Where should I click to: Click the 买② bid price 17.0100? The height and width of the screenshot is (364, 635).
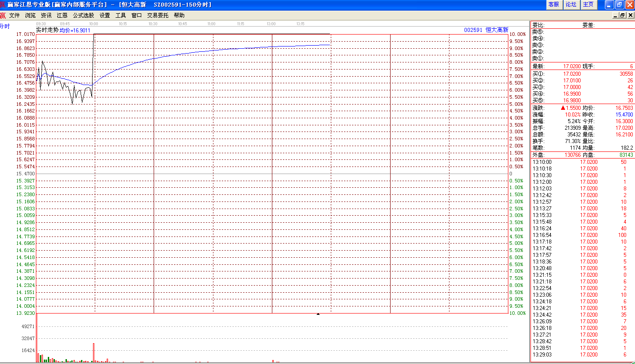click(x=572, y=81)
